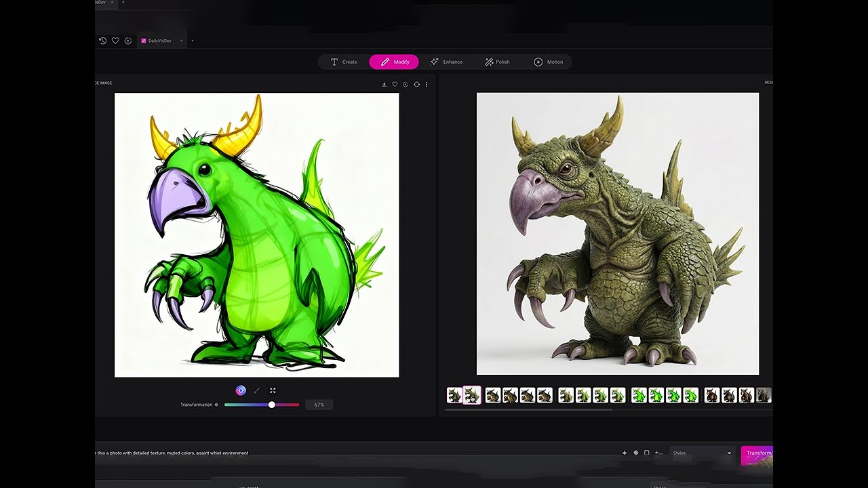Click the thumbnail strip horizontal scrollbar
Screen dimensions: 868x488
(529, 409)
